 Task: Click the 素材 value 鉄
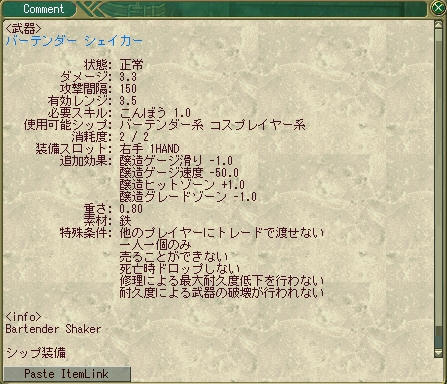[125, 221]
